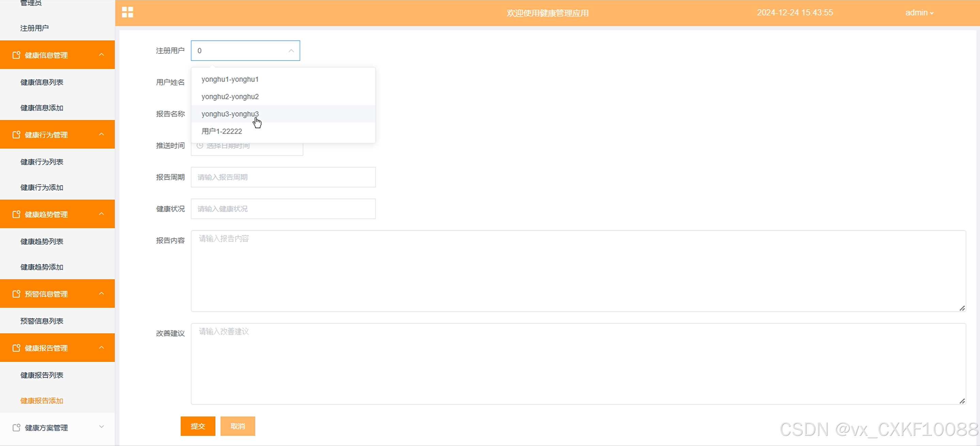Click the 健康方案管理 section icon
The image size is (980, 446).
pos(16,428)
